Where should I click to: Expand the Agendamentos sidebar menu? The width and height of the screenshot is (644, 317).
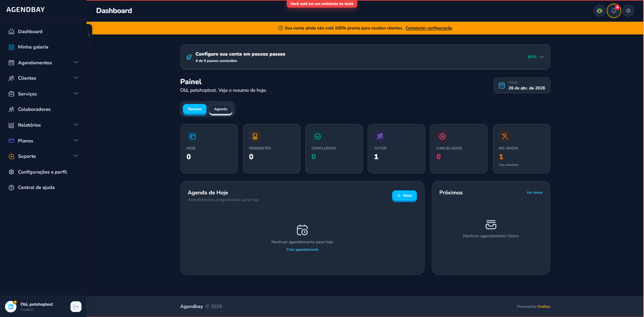point(43,63)
